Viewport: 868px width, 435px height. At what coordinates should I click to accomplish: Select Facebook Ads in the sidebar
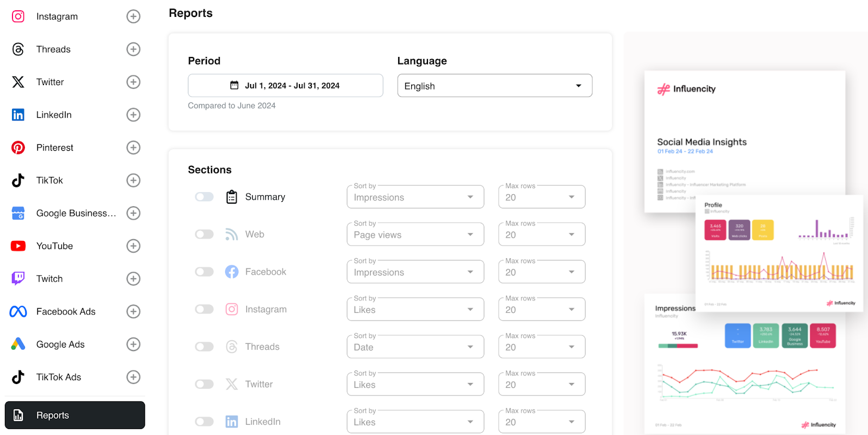66,311
